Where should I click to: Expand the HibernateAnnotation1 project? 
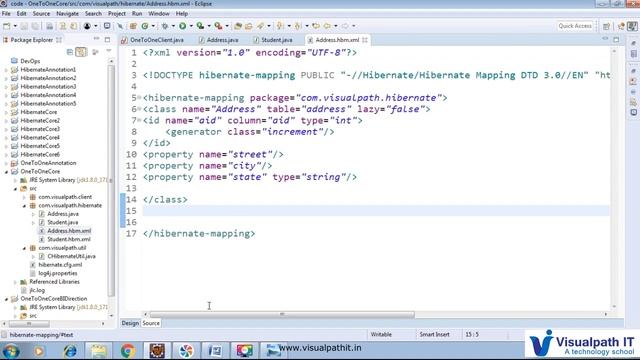6,70
